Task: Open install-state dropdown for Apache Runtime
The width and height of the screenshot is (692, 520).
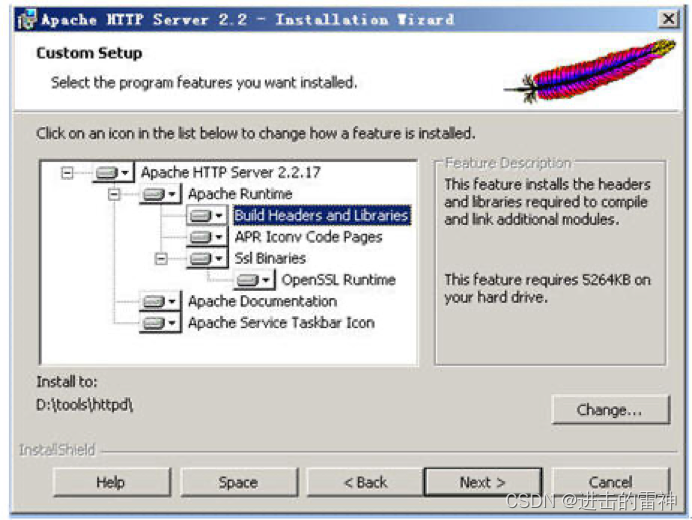Action: tap(159, 194)
